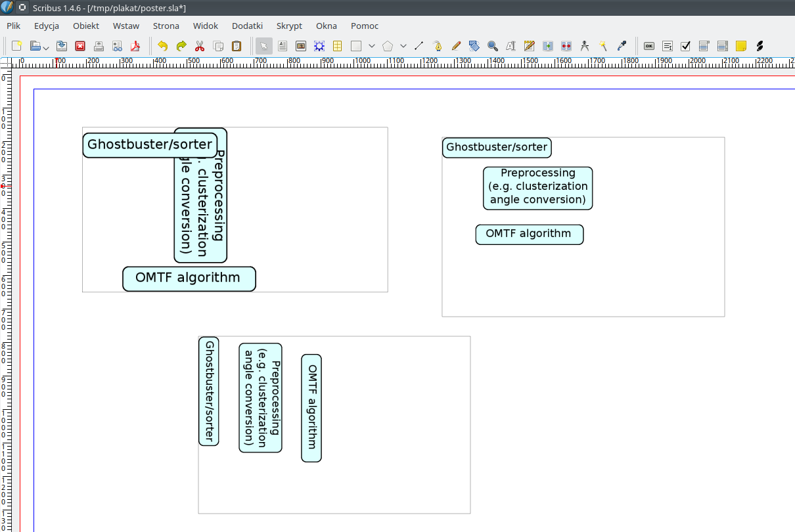
Task: Open a document with the folder icon
Action: click(x=35, y=46)
